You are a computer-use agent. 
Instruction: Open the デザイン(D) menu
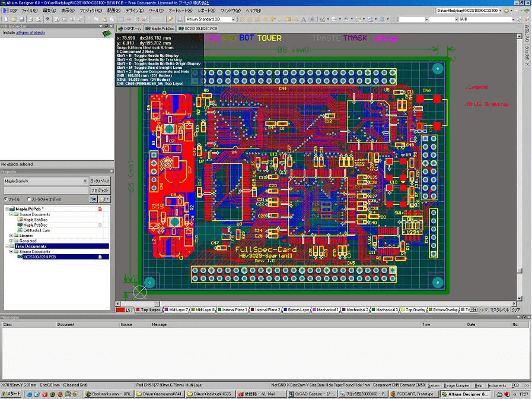[135, 11]
